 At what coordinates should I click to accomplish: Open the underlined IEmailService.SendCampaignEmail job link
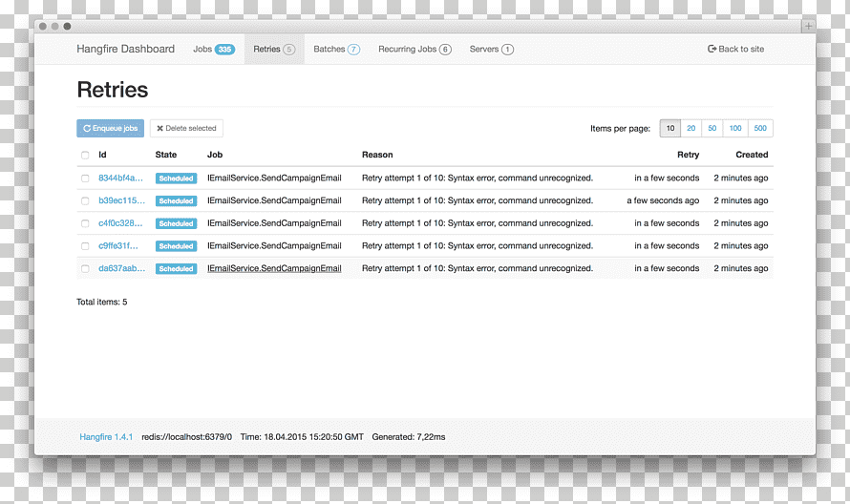click(x=274, y=268)
